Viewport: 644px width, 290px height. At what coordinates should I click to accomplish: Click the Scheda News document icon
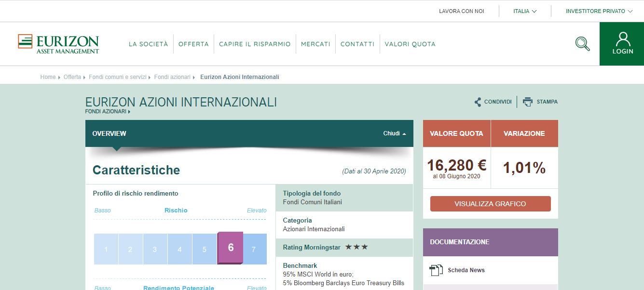[436, 270]
